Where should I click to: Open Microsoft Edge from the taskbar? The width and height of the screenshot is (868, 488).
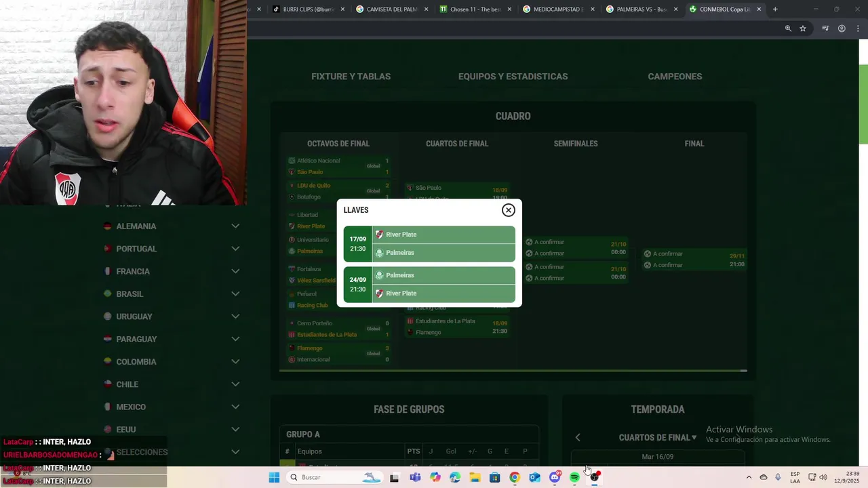coord(455,477)
